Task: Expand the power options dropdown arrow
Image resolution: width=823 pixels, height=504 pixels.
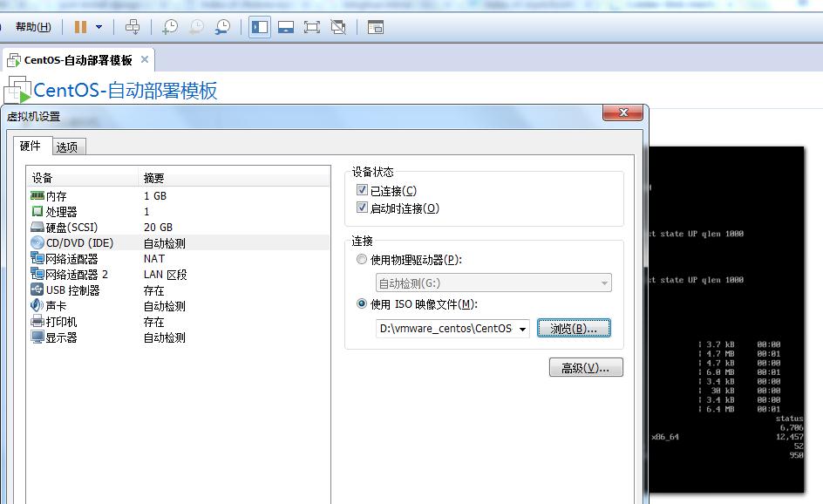Action: 99,27
